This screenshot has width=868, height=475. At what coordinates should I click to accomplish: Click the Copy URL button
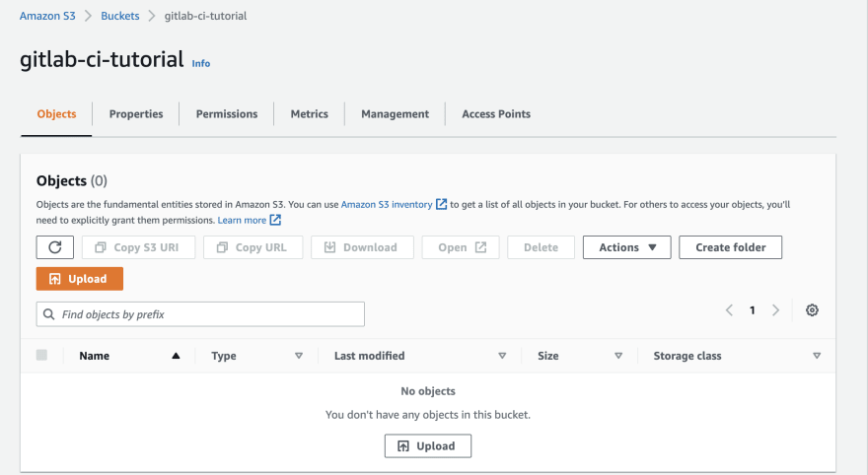click(x=253, y=247)
